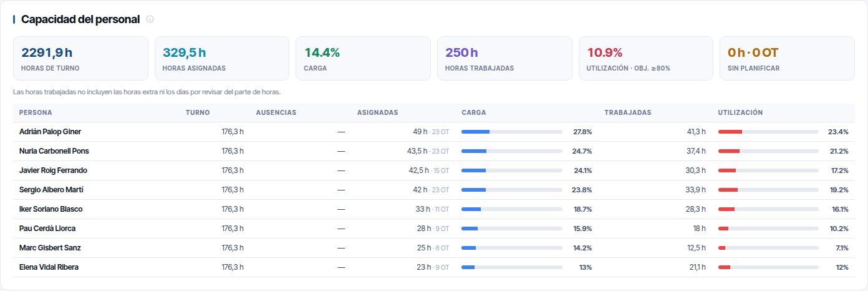The image size is (868, 291).
Task: Click the 21.2% utilization percentage
Action: [839, 151]
